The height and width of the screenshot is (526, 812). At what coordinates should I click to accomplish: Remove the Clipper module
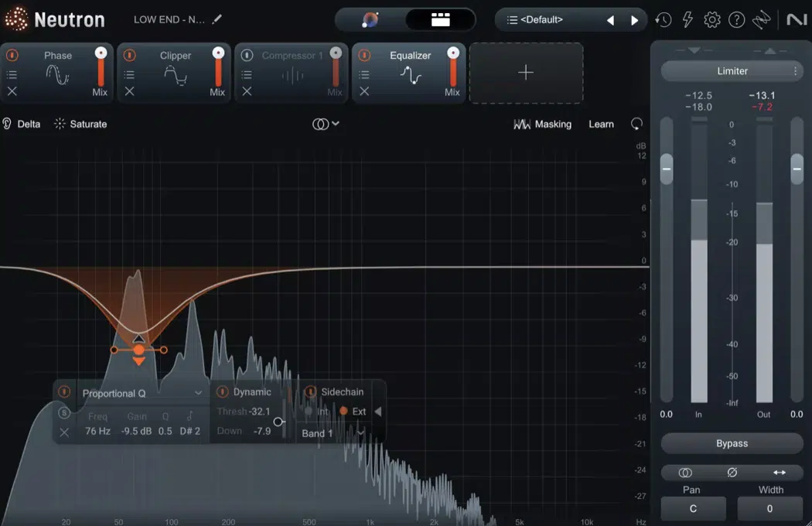pyautogui.click(x=129, y=91)
